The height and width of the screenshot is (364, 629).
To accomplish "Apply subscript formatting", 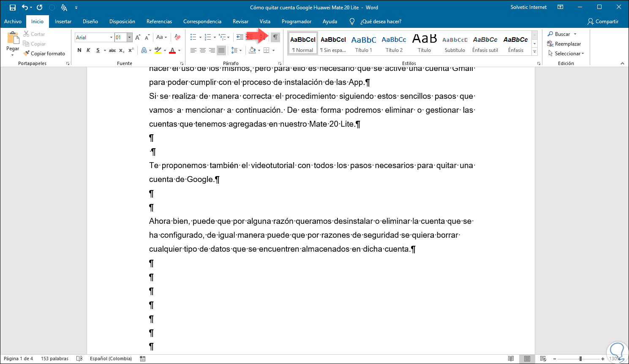I will coord(122,50).
